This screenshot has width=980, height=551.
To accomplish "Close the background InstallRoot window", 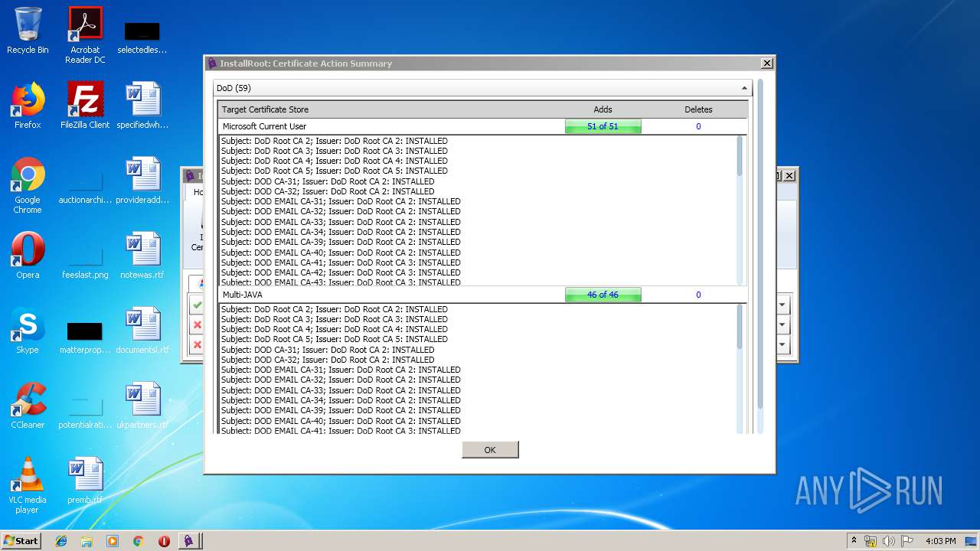I will click(x=789, y=175).
